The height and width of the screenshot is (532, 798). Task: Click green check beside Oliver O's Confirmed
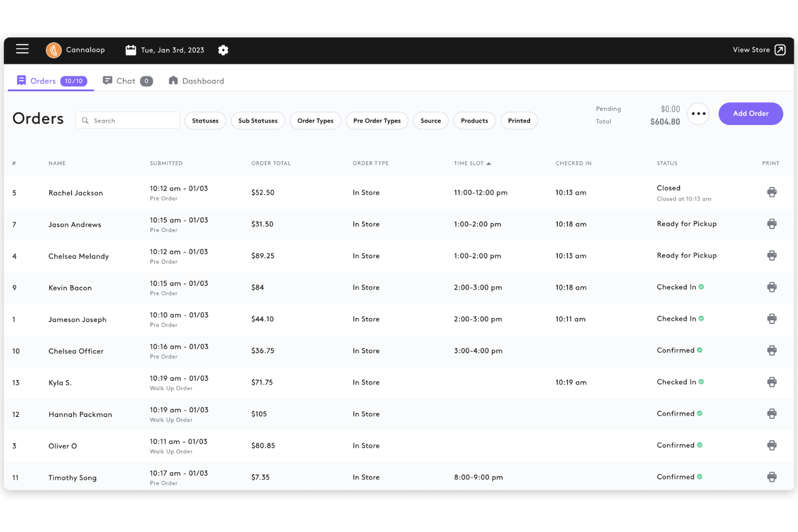pos(700,445)
